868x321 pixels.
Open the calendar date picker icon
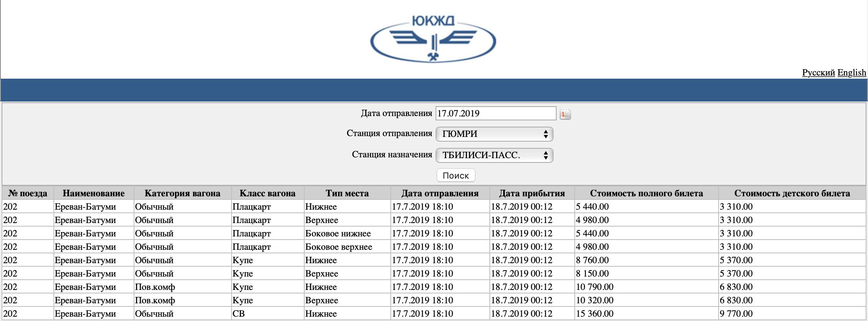click(565, 114)
